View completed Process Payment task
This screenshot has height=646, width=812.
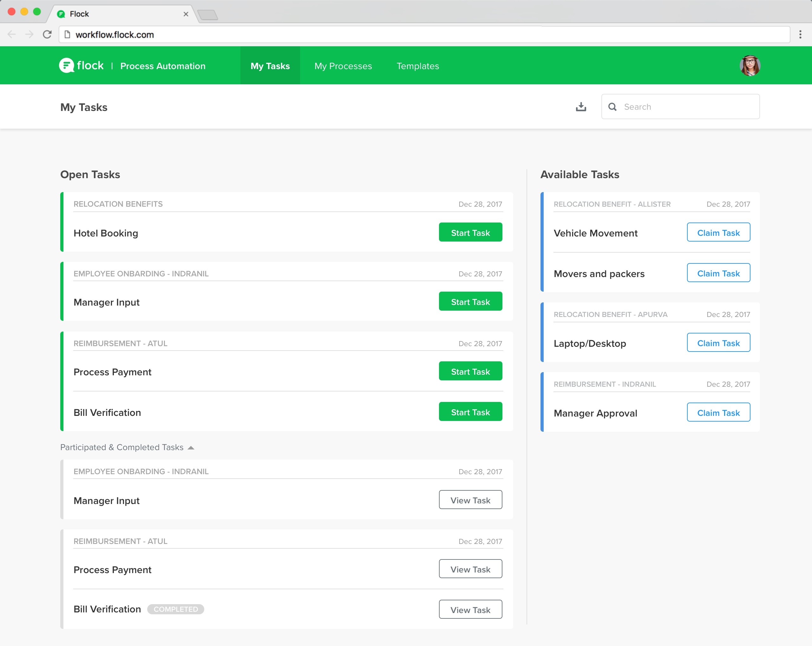click(x=470, y=569)
